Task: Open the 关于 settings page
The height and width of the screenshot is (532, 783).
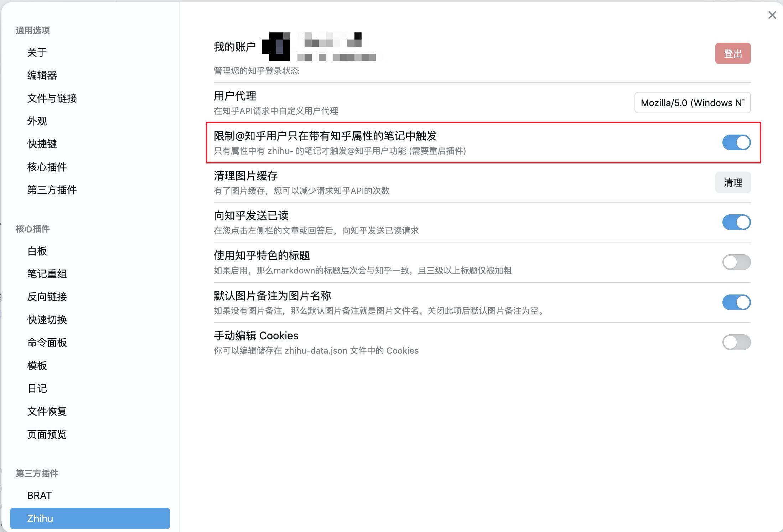Action: 37,52
